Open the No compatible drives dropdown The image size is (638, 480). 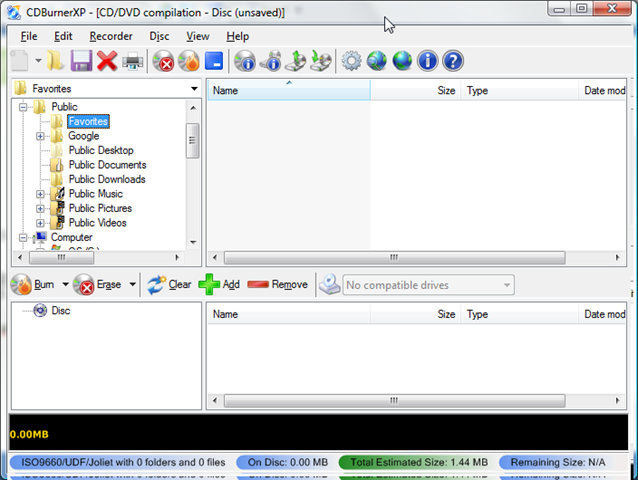tap(507, 285)
